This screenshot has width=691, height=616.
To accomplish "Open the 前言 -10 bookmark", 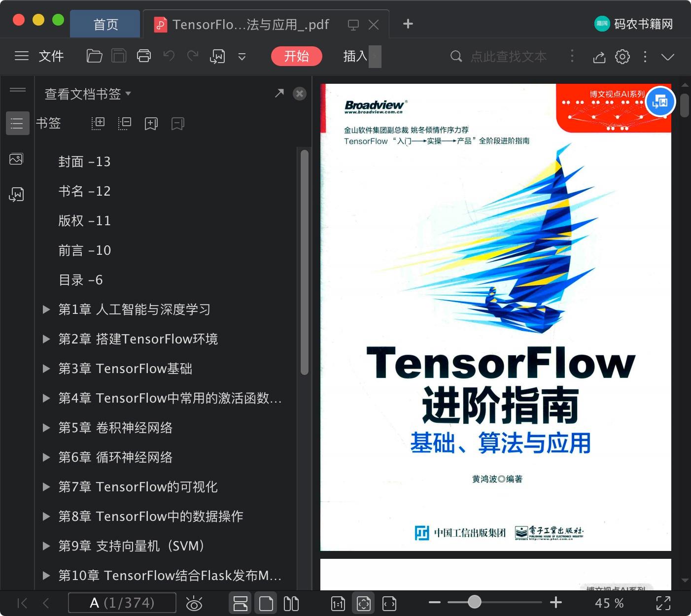I will 84,250.
